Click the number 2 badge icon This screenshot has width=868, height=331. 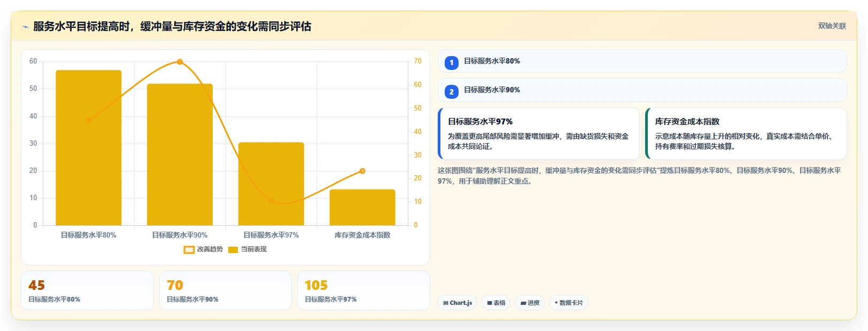pos(452,92)
